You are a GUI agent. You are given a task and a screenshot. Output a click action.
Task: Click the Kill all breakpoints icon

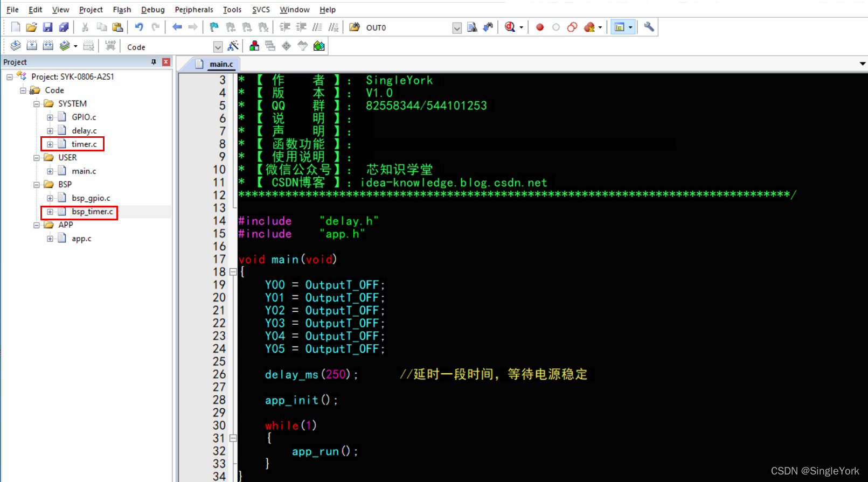click(589, 27)
